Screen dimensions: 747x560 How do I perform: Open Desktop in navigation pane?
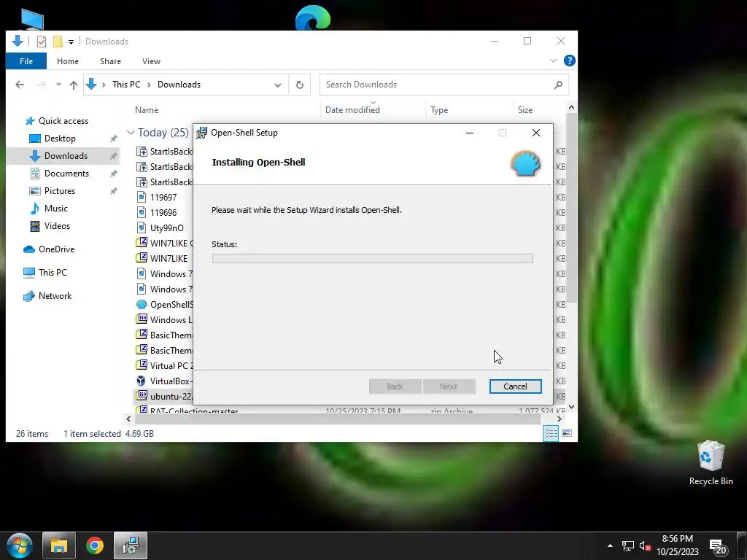point(60,139)
